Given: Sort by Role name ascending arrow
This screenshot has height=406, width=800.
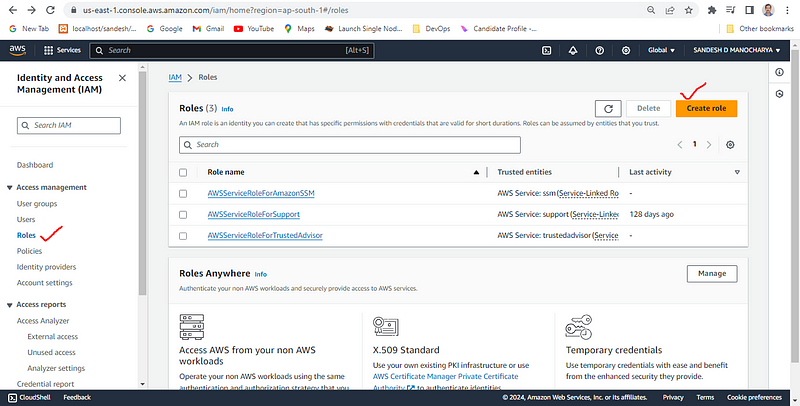Looking at the screenshot, I should click(476, 172).
